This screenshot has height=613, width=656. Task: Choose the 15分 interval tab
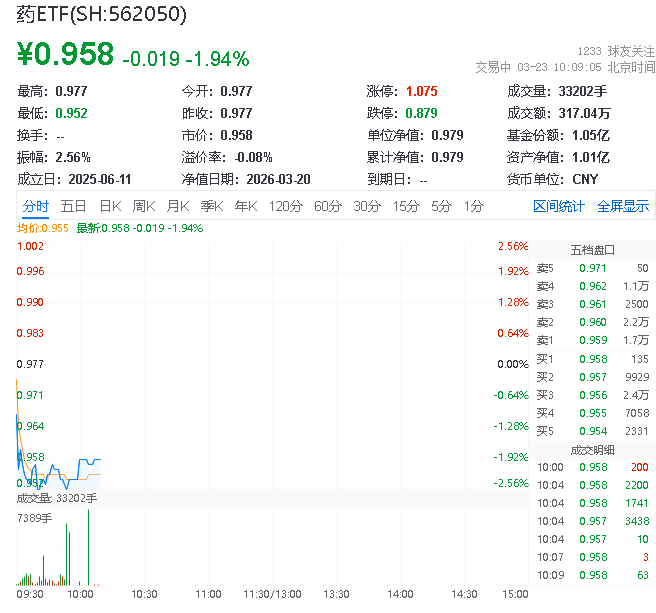pyautogui.click(x=406, y=206)
